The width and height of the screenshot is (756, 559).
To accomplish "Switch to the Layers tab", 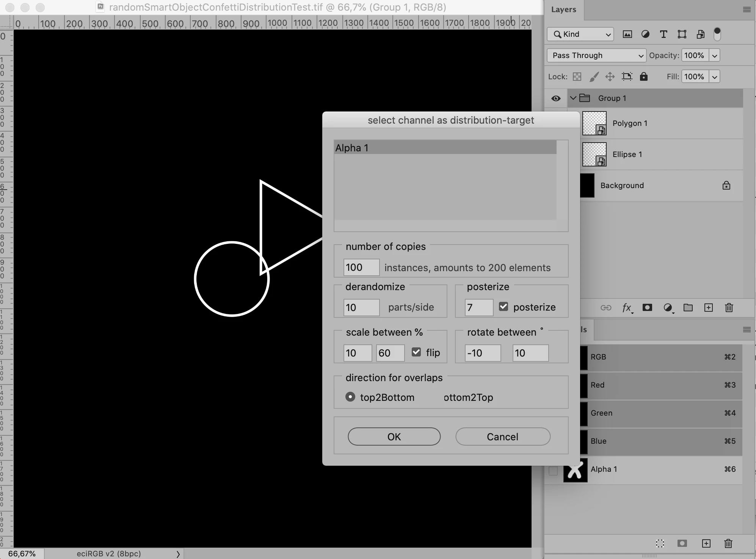I will (x=563, y=9).
